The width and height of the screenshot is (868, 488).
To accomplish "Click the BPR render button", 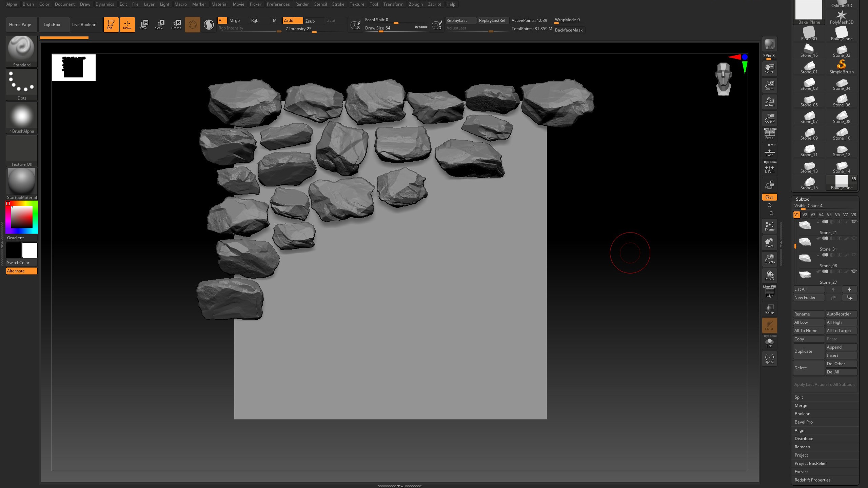I will point(769,44).
